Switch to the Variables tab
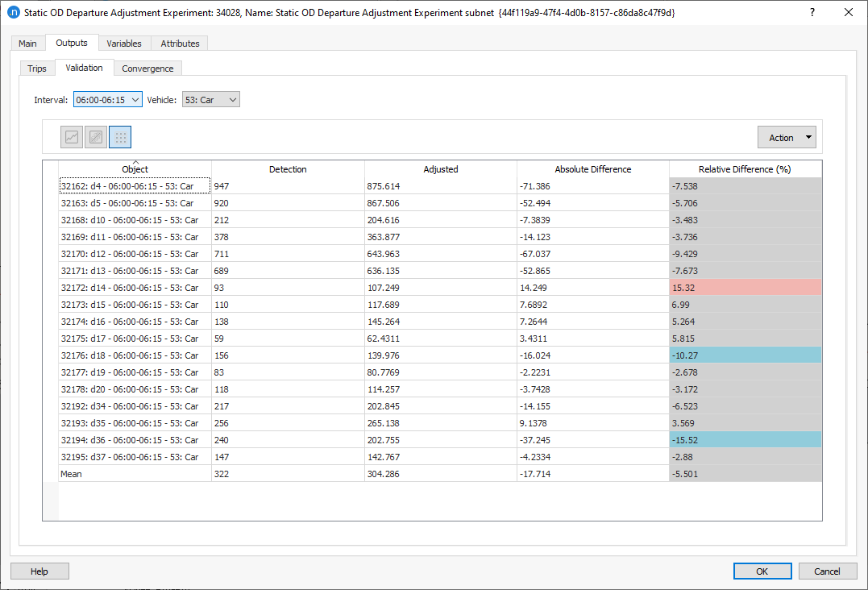The width and height of the screenshot is (868, 590). pos(124,43)
